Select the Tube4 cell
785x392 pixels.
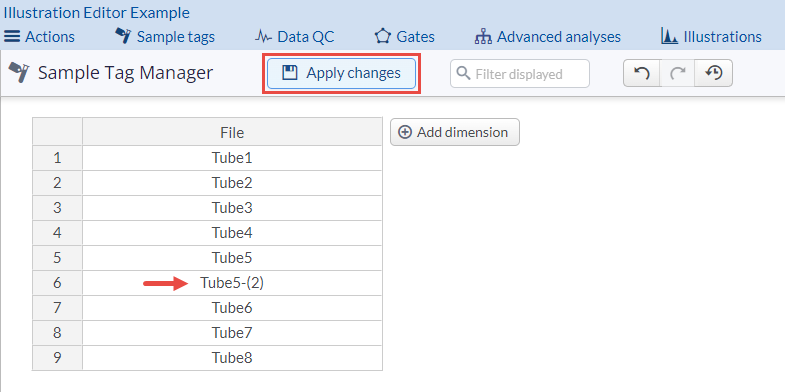tap(232, 233)
